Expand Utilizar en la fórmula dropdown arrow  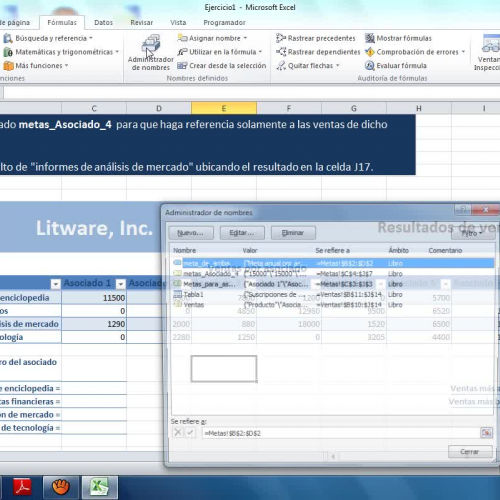pos(260,52)
